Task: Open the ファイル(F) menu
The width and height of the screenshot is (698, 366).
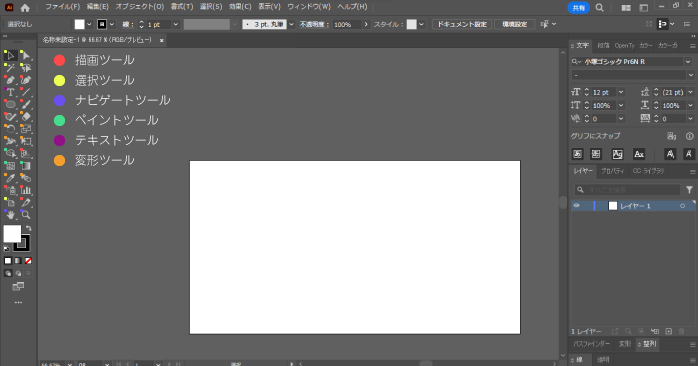Action: [63, 7]
